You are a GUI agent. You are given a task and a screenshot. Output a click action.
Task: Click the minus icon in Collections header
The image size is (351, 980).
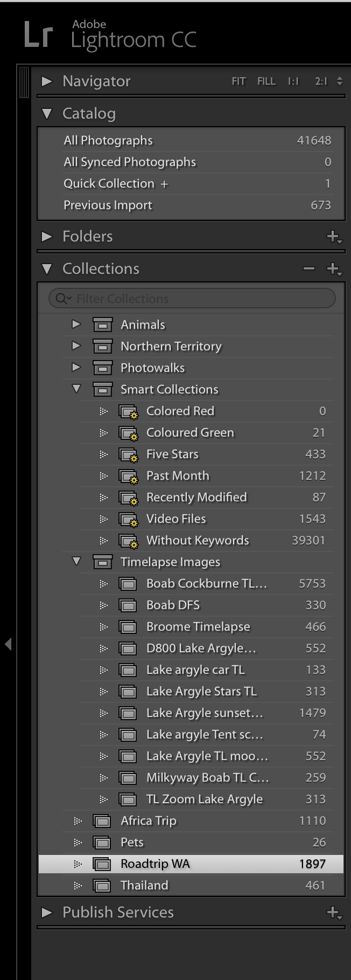pyautogui.click(x=308, y=268)
